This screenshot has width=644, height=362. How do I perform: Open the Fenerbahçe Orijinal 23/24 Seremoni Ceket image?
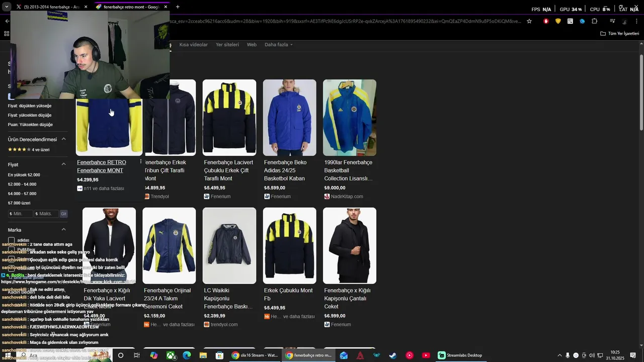(169, 246)
